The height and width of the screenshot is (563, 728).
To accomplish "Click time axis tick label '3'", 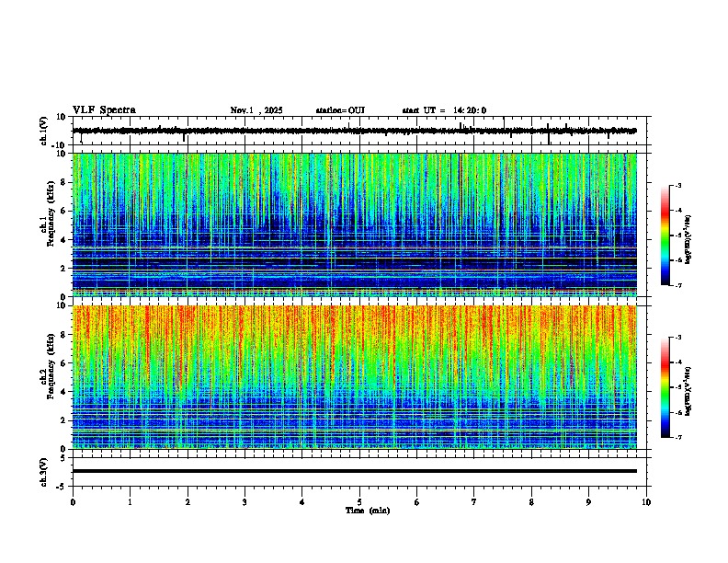I will tap(245, 501).
